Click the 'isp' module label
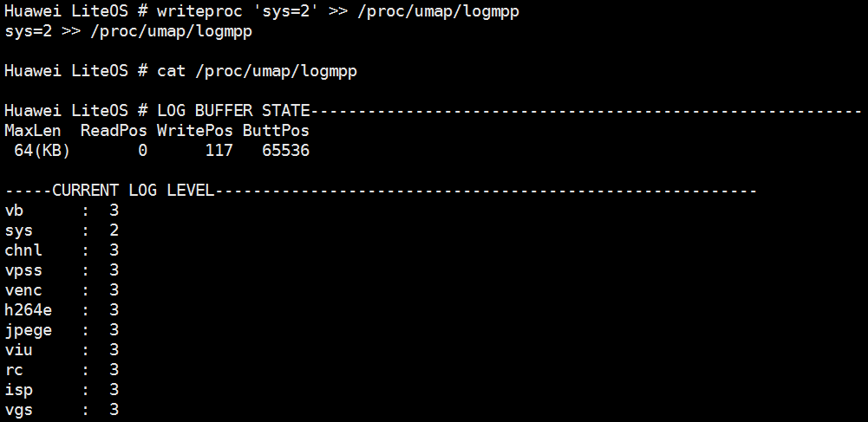The height and width of the screenshot is (422, 868). (19, 390)
